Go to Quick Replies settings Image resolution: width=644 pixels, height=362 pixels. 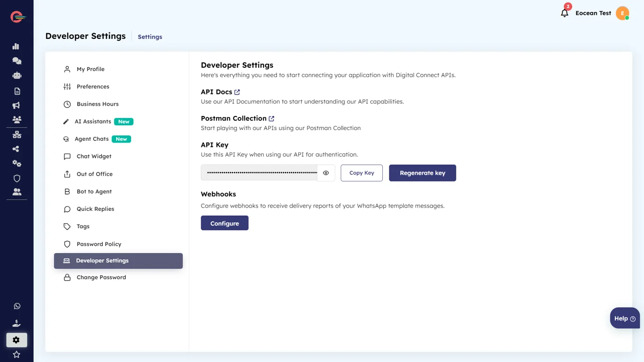point(95,209)
